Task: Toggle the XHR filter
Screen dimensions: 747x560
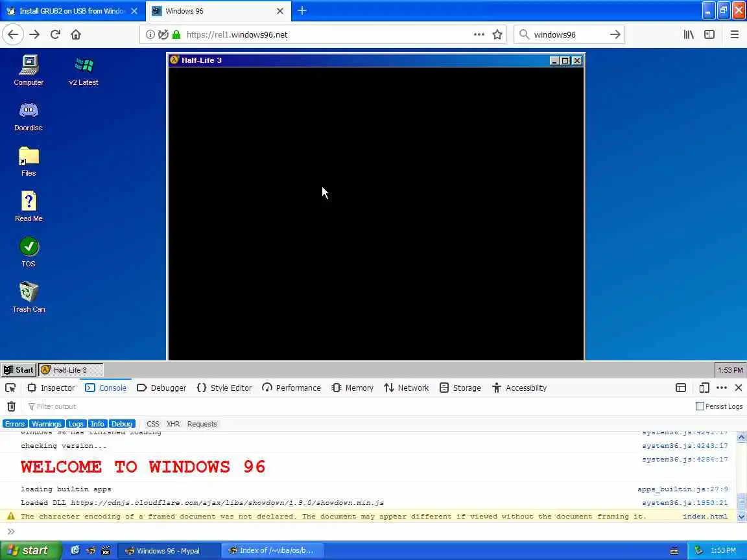Action: tap(173, 424)
